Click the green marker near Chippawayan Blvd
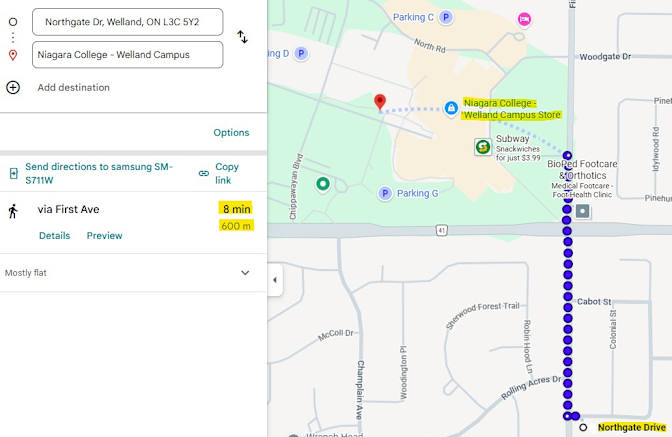The width and height of the screenshot is (672, 437). point(323,183)
